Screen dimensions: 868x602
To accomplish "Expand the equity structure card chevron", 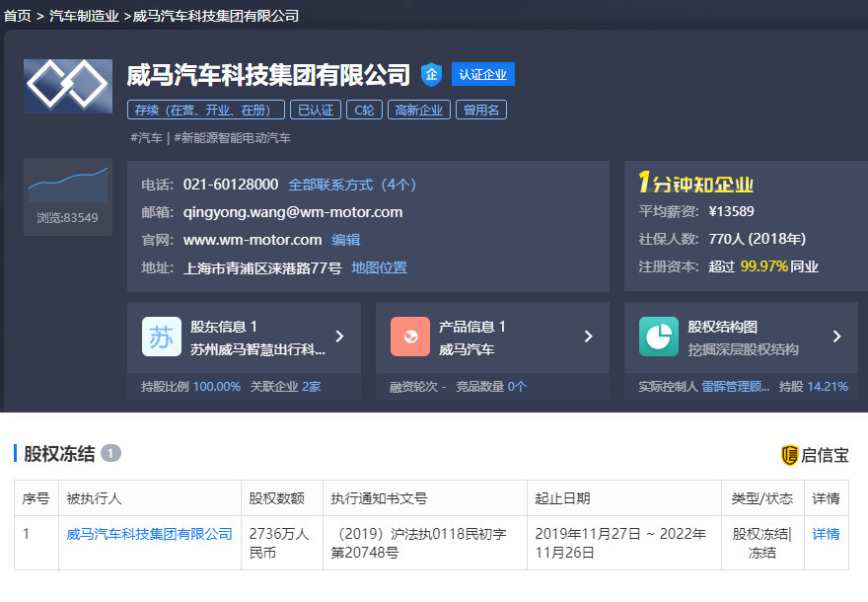I will [x=837, y=337].
